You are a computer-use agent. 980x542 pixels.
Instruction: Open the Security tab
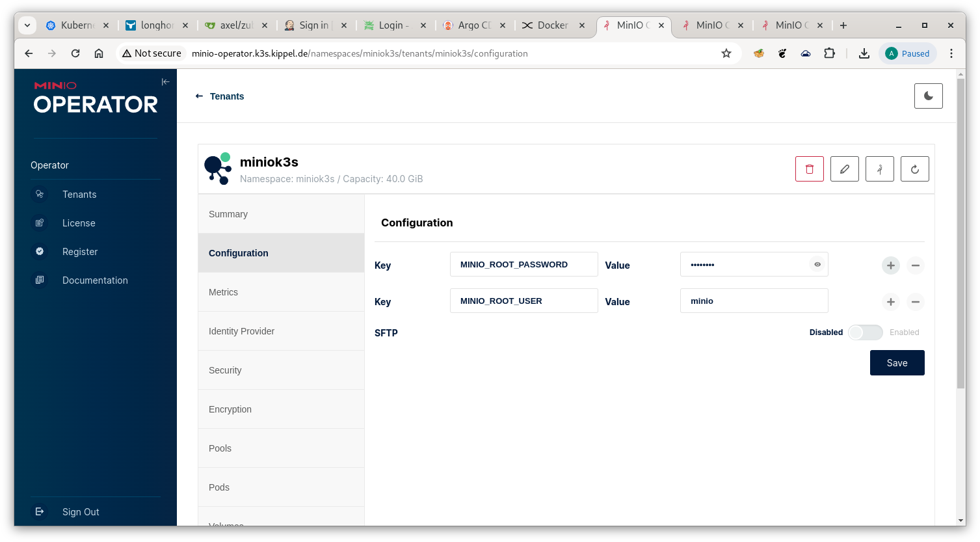pos(281,370)
